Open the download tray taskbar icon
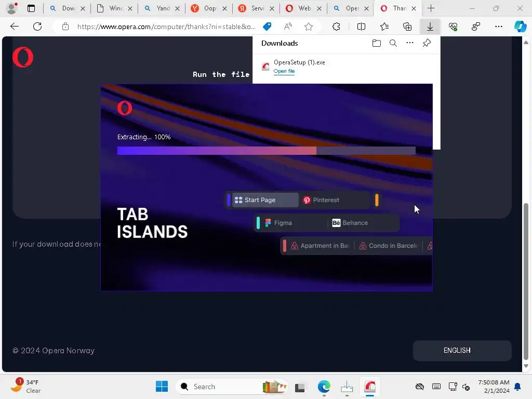 coord(347,387)
